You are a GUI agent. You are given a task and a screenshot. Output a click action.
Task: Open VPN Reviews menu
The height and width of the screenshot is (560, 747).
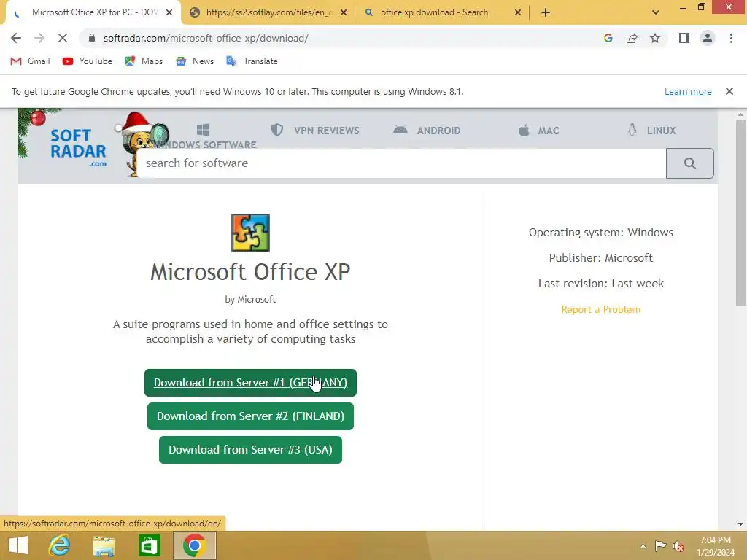[315, 130]
